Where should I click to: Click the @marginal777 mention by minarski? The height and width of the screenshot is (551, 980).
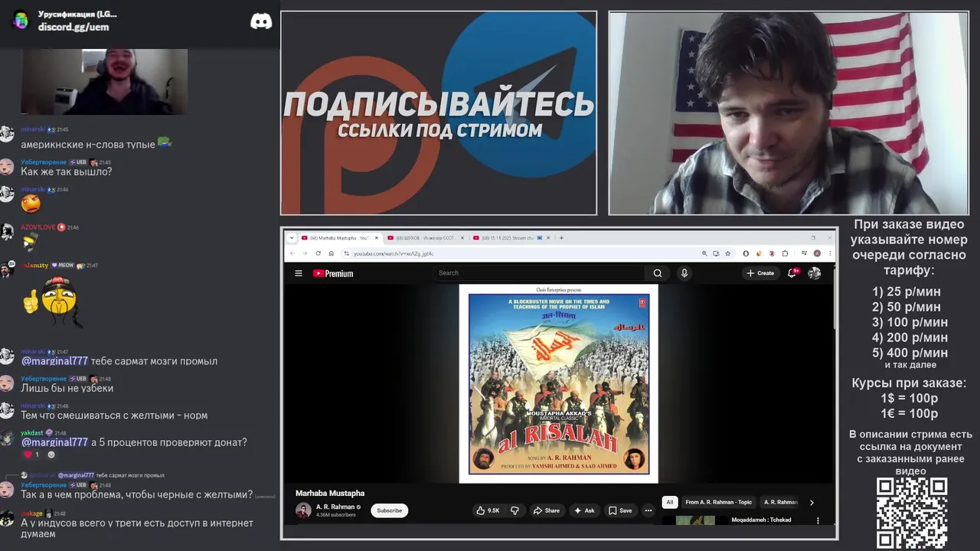tap(54, 361)
